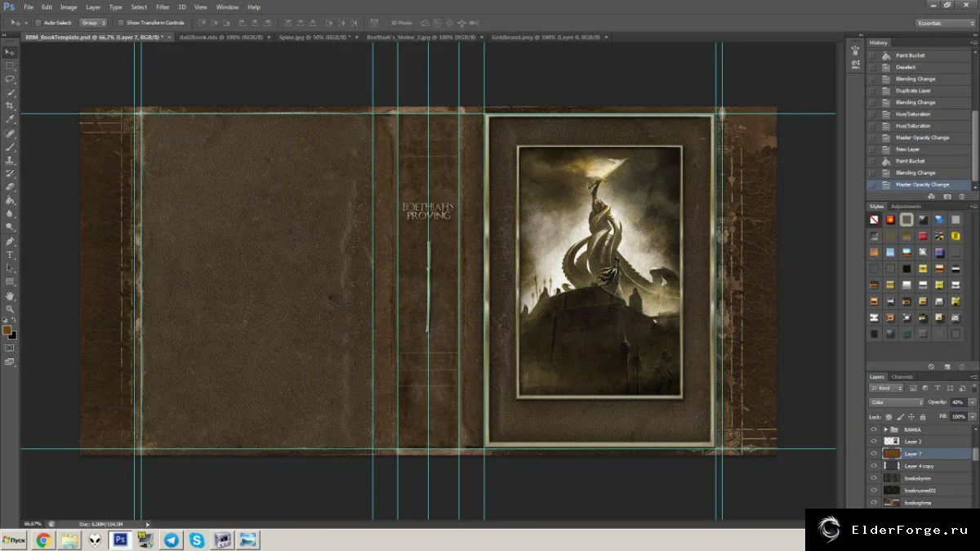Open the Window menu
Screen dimensions: 980x551
(x=228, y=7)
